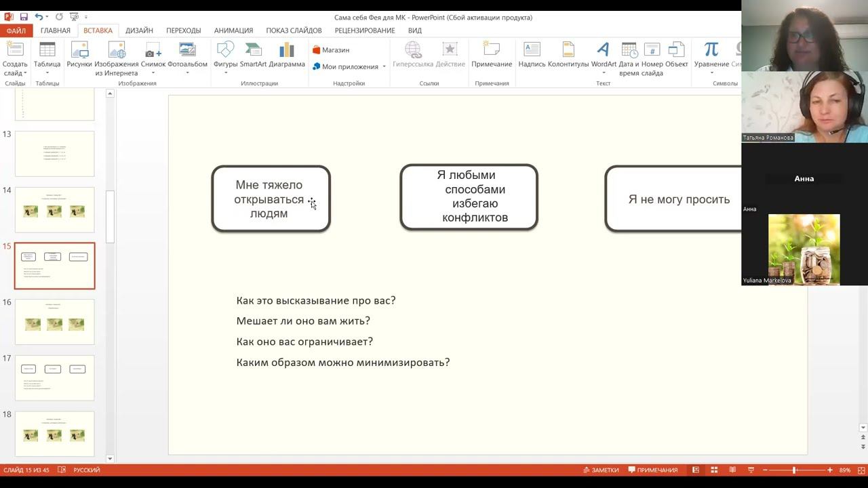The image size is (868, 488).
Task: Save the presentation with the floppy icon
Action: click(x=24, y=17)
